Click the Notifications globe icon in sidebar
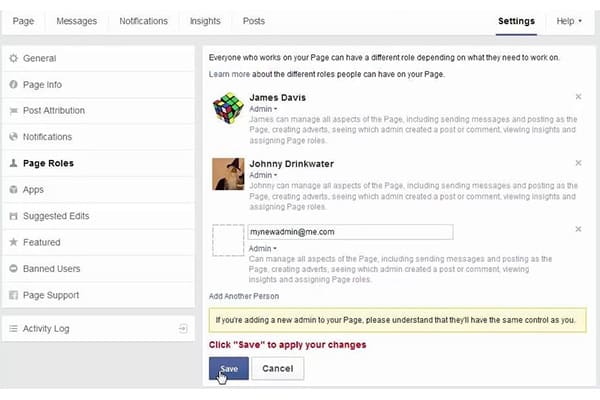Viewport: 600px width, 400px height. (13, 137)
